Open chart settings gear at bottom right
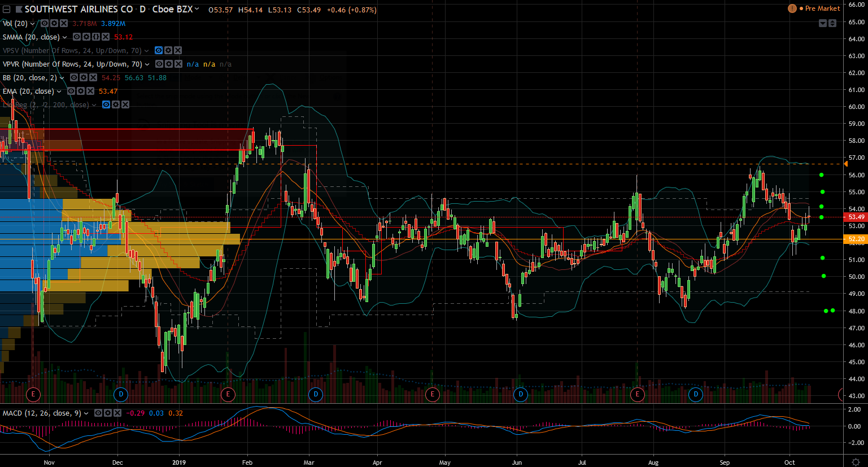 click(x=856, y=462)
